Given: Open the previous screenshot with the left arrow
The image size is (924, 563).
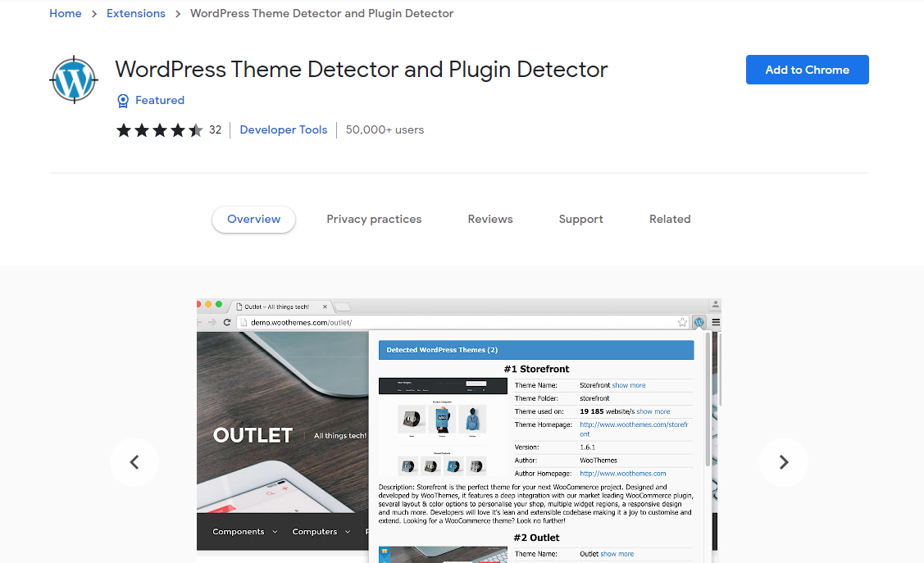Looking at the screenshot, I should click(134, 461).
